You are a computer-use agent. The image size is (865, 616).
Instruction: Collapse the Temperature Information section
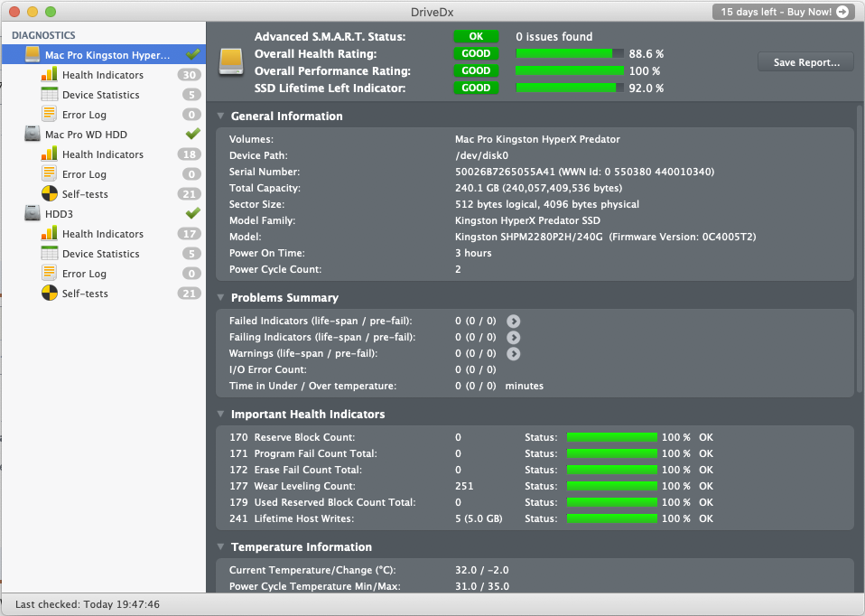220,547
